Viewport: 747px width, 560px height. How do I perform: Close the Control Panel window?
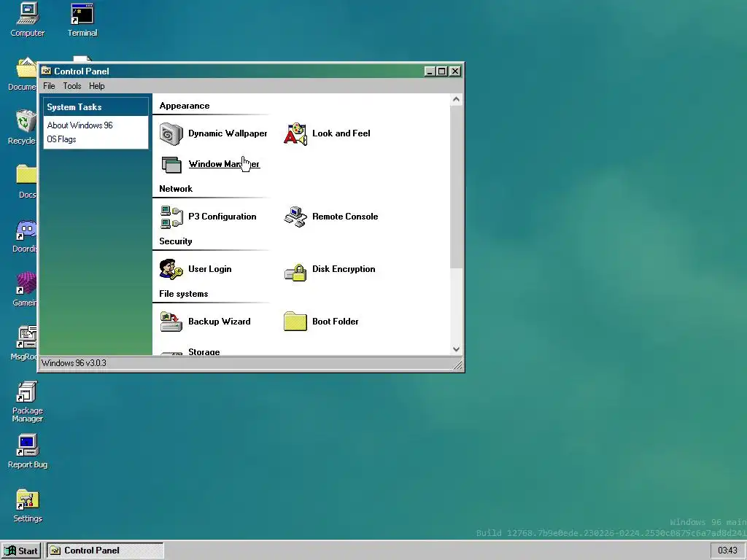(455, 71)
